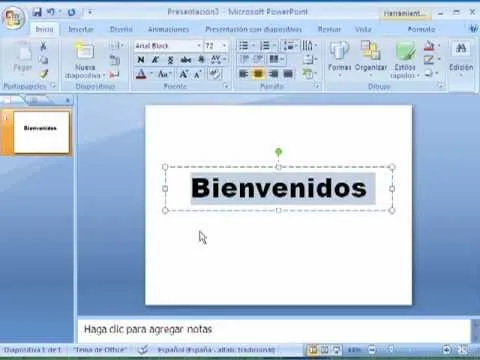The image size is (480, 360).
Task: Open Párrafo dialog launcher
Action: coord(316,86)
